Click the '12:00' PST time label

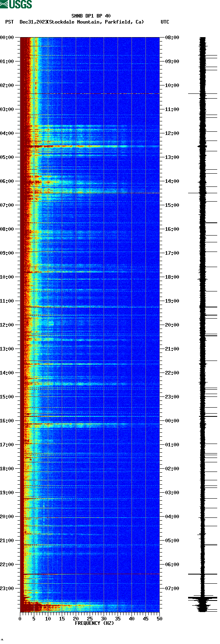pos(7,325)
